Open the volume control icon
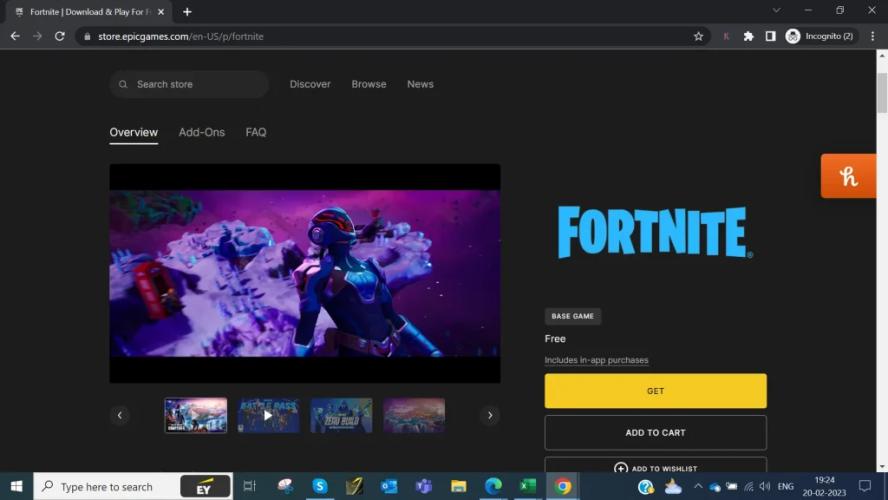The width and height of the screenshot is (888, 500). click(765, 486)
